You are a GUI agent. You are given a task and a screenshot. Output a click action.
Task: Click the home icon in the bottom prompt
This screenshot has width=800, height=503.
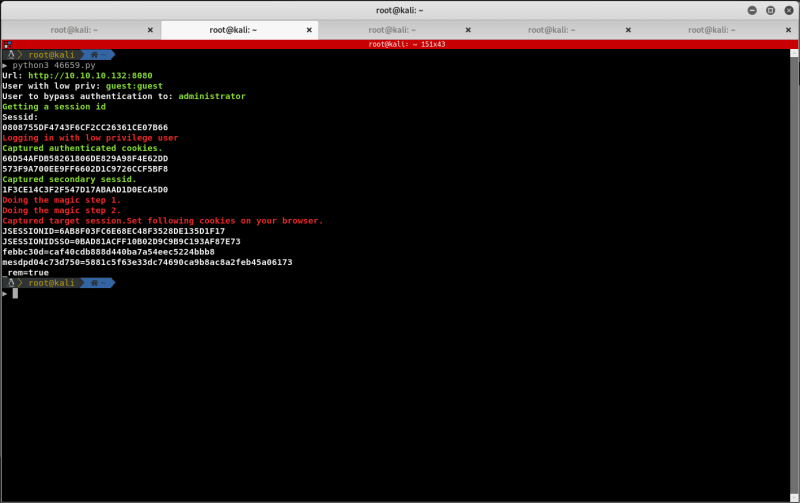[94, 283]
